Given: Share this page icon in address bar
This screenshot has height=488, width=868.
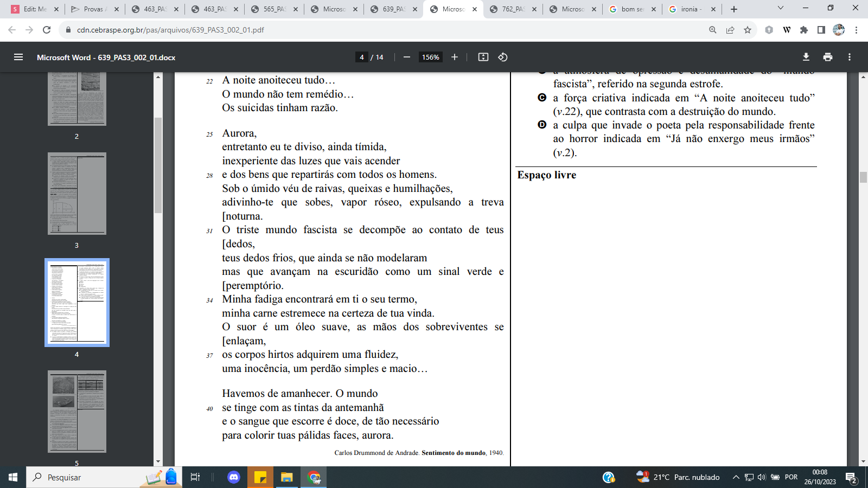Looking at the screenshot, I should click(x=730, y=30).
